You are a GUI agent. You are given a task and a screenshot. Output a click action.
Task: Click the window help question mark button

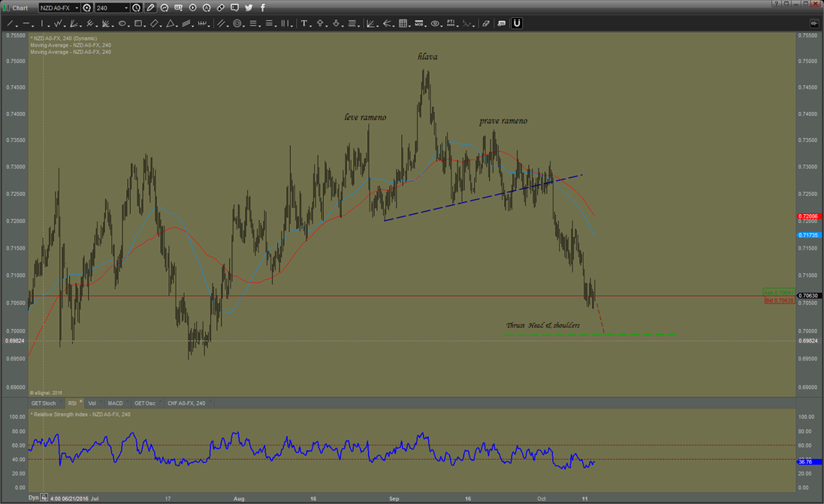pyautogui.click(x=775, y=4)
